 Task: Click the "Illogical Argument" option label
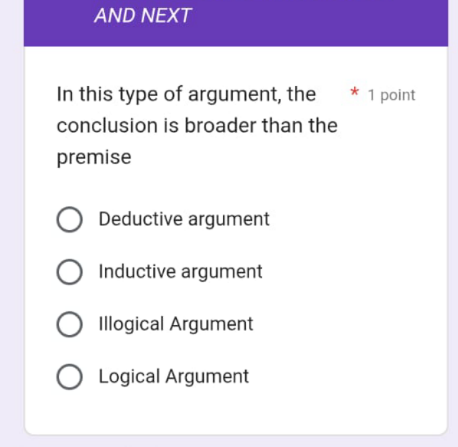tap(176, 324)
